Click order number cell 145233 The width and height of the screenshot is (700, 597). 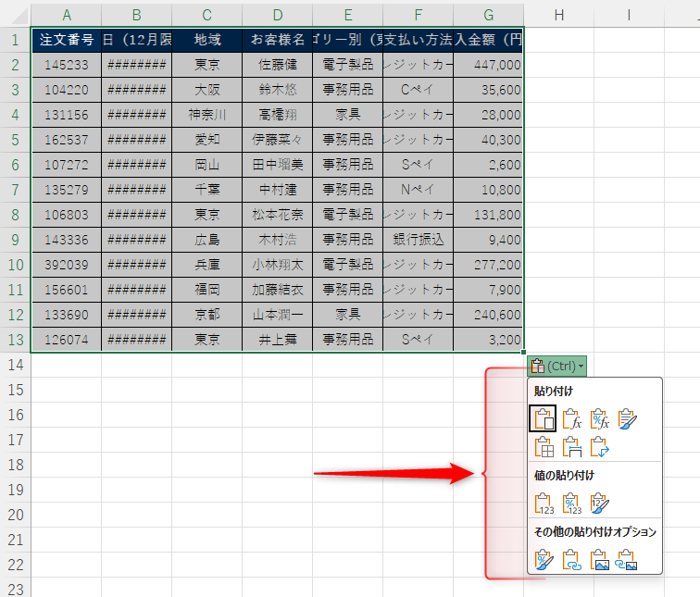coord(67,65)
